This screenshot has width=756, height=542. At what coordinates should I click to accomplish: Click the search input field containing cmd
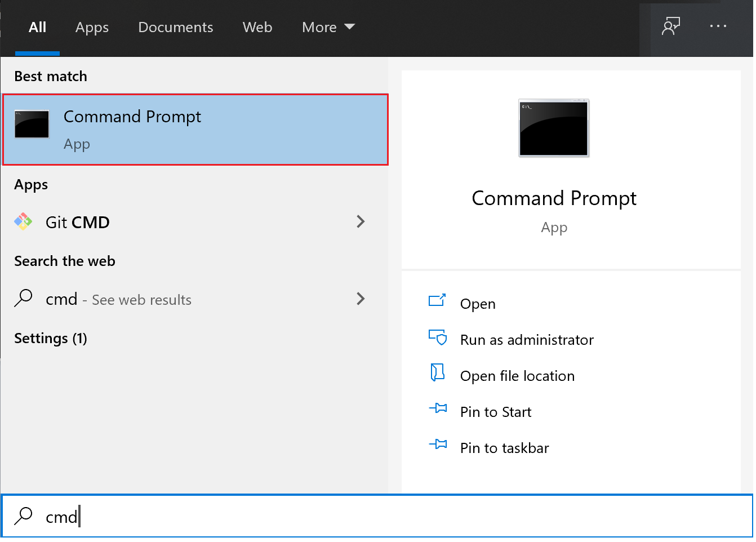click(377, 516)
